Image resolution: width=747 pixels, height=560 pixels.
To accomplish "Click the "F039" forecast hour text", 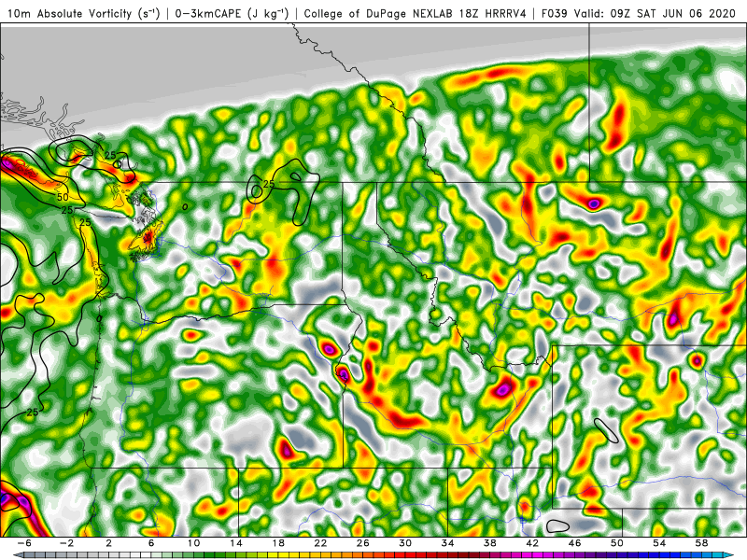I will pyautogui.click(x=555, y=13).
